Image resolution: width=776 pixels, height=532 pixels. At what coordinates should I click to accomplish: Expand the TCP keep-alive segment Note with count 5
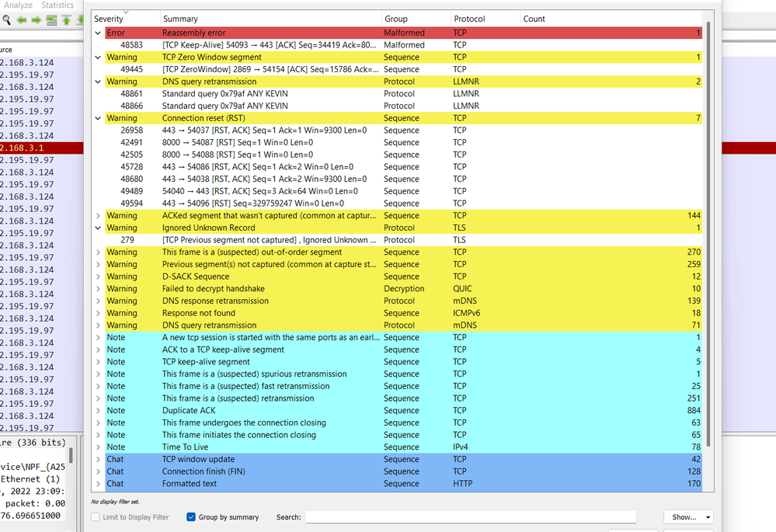coord(98,362)
